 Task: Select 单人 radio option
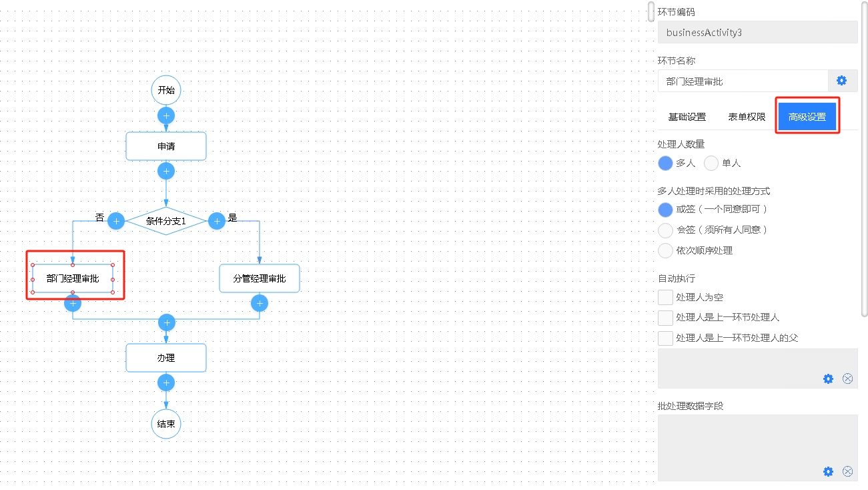tap(711, 163)
